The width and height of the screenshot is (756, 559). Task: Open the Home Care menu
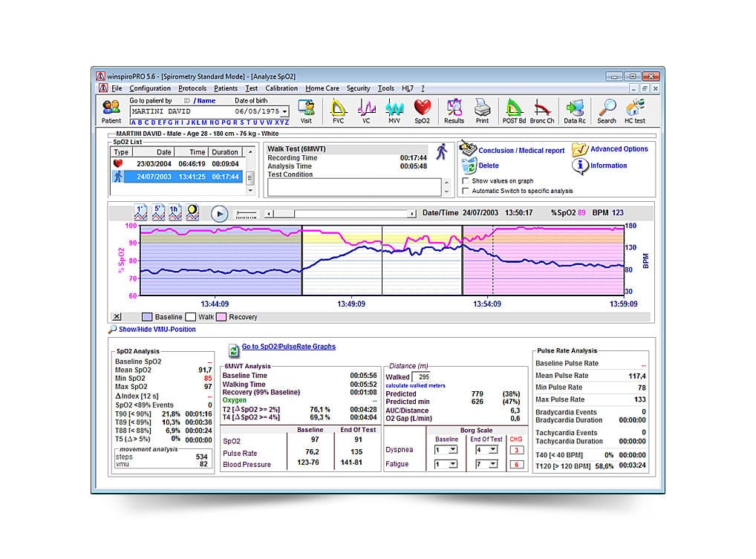[322, 88]
